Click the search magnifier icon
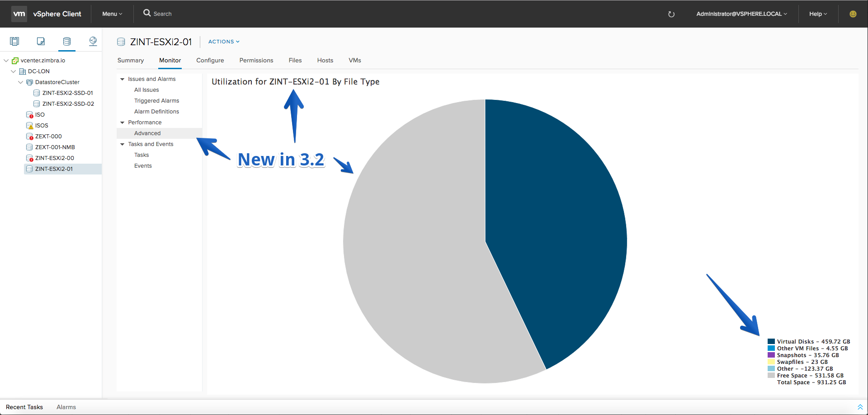The width and height of the screenshot is (868, 415). pyautogui.click(x=147, y=13)
